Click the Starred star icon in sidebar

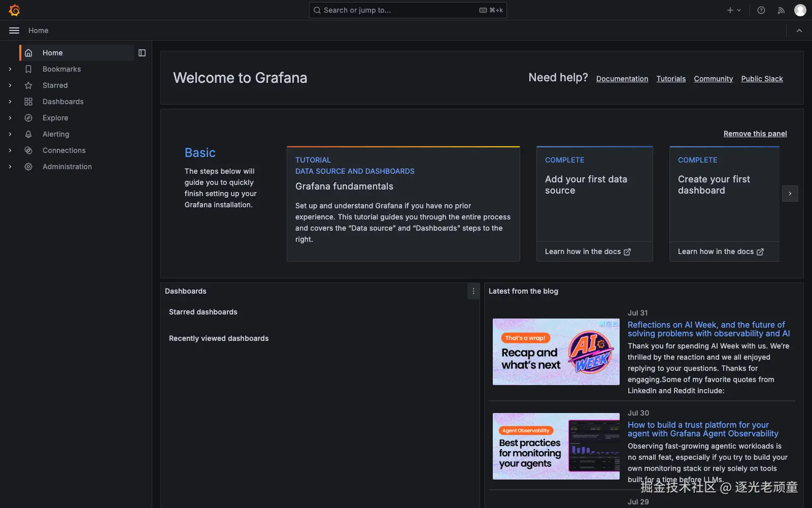click(28, 85)
